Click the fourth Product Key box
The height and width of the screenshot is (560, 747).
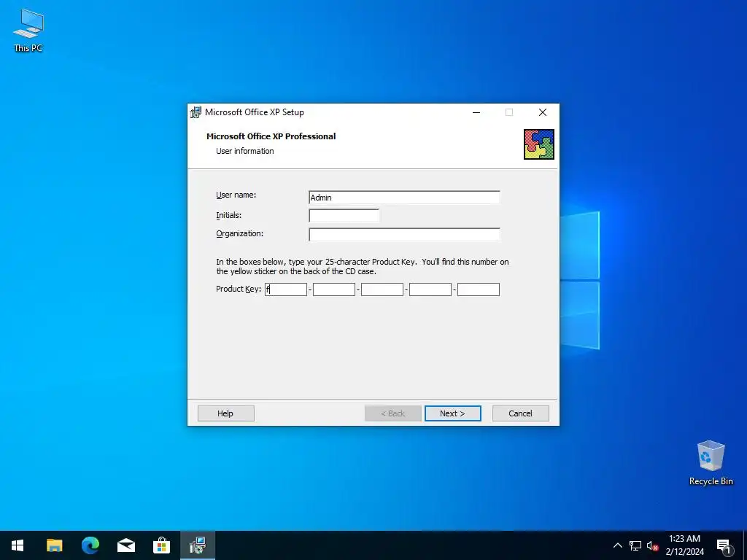coord(430,289)
